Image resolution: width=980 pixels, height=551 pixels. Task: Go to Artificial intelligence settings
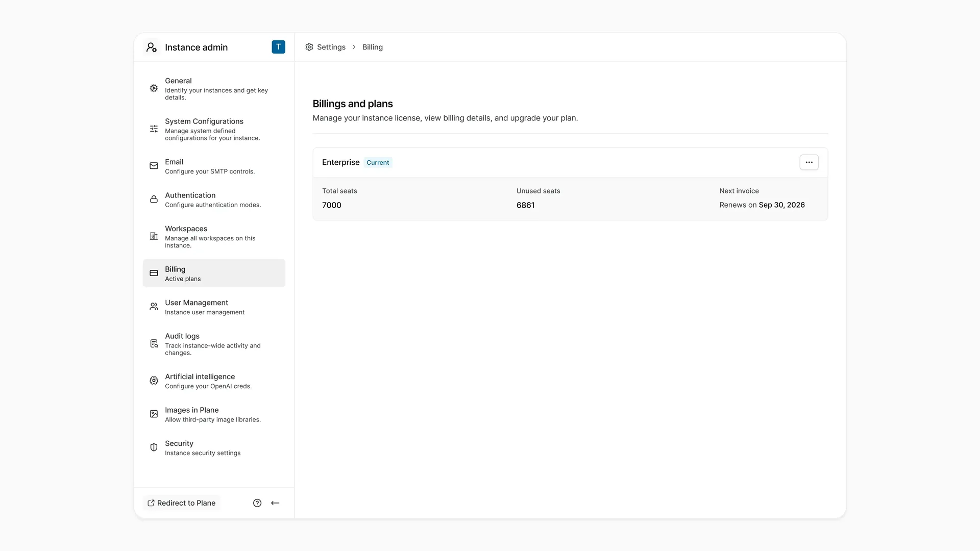click(x=214, y=381)
